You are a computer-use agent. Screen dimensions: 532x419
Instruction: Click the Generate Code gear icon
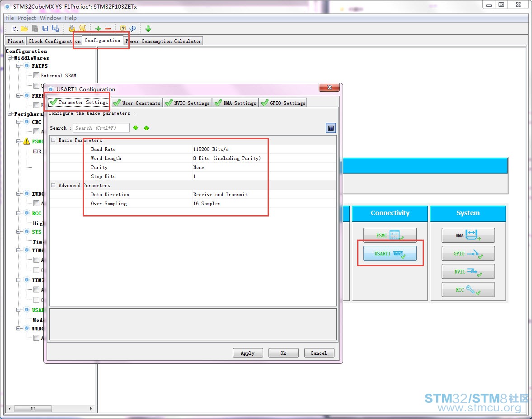click(x=71, y=28)
